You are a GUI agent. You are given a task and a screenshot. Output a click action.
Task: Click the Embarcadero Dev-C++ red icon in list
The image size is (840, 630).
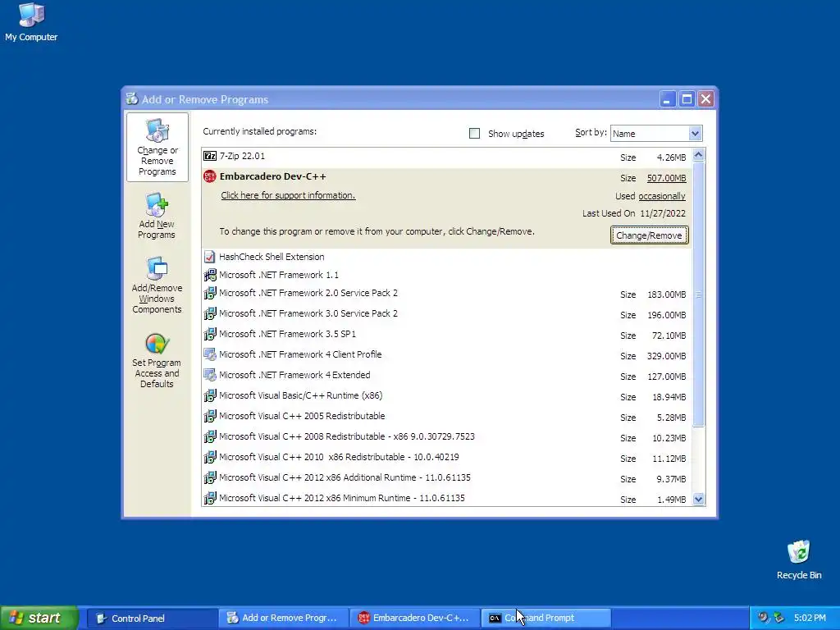[210, 176]
